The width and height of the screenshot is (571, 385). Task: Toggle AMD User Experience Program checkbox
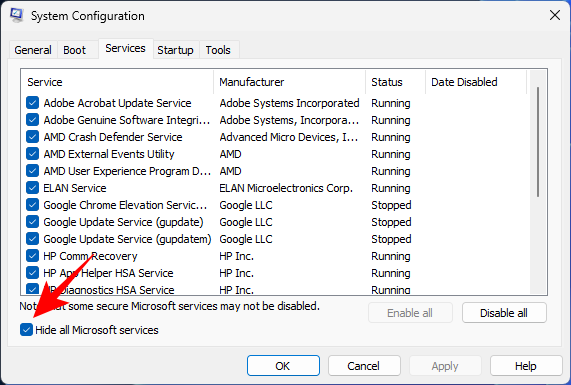pos(32,171)
